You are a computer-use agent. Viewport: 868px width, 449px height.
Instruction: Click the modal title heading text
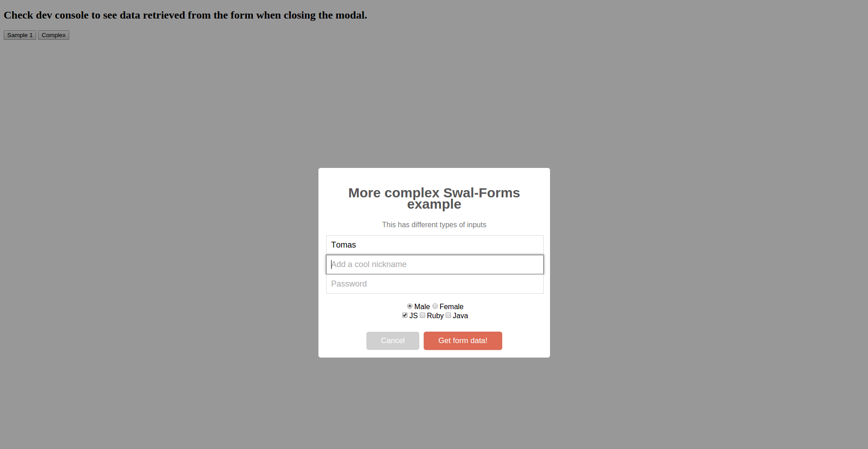434,198
